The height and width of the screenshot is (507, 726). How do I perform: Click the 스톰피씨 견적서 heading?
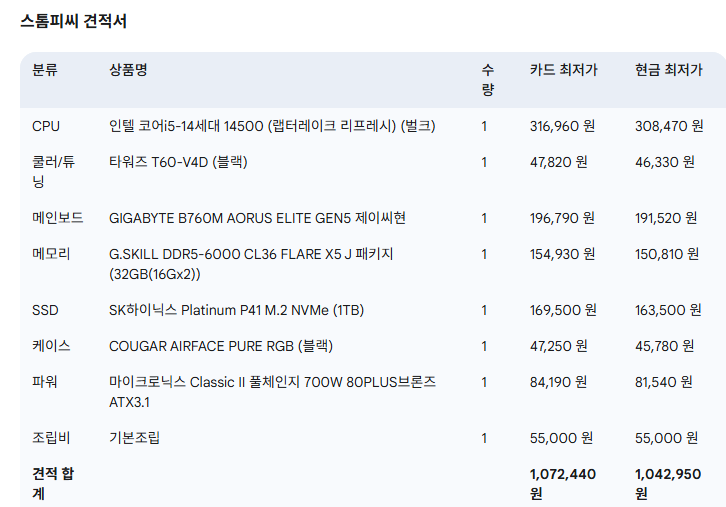point(74,21)
